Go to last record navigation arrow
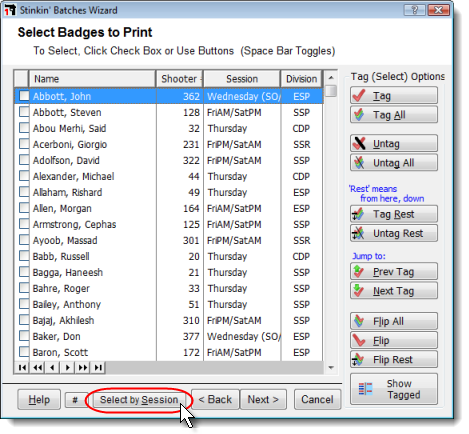Viewport: 469px width, 434px height. coord(98,368)
